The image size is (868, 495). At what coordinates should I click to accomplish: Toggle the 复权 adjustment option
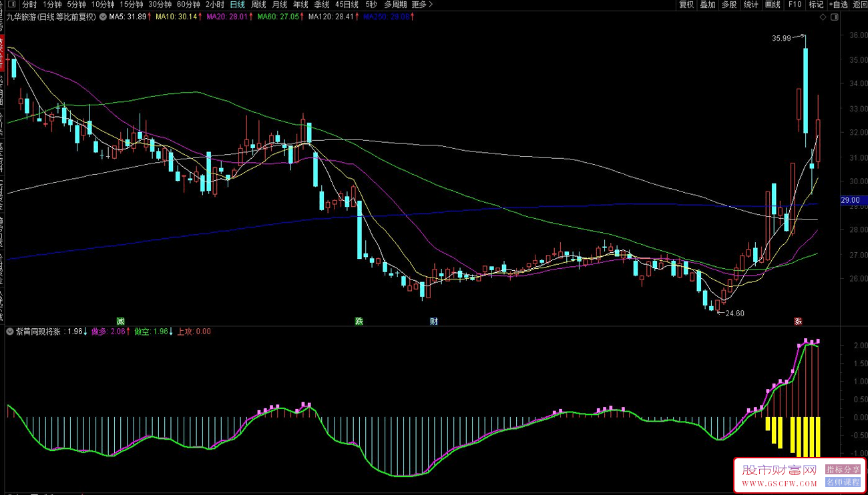point(686,4)
